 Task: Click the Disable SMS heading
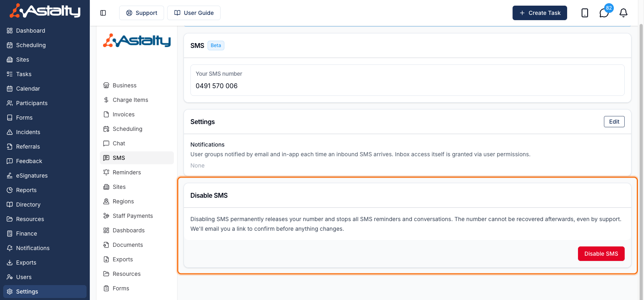coord(209,195)
